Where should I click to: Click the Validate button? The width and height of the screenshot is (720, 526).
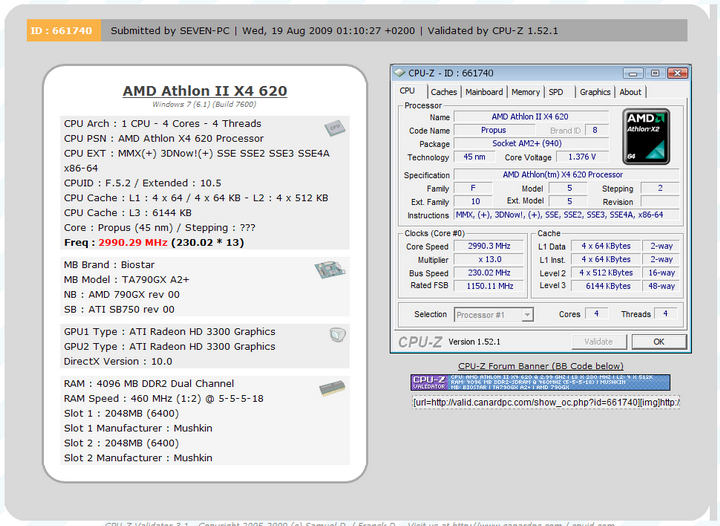tap(599, 341)
